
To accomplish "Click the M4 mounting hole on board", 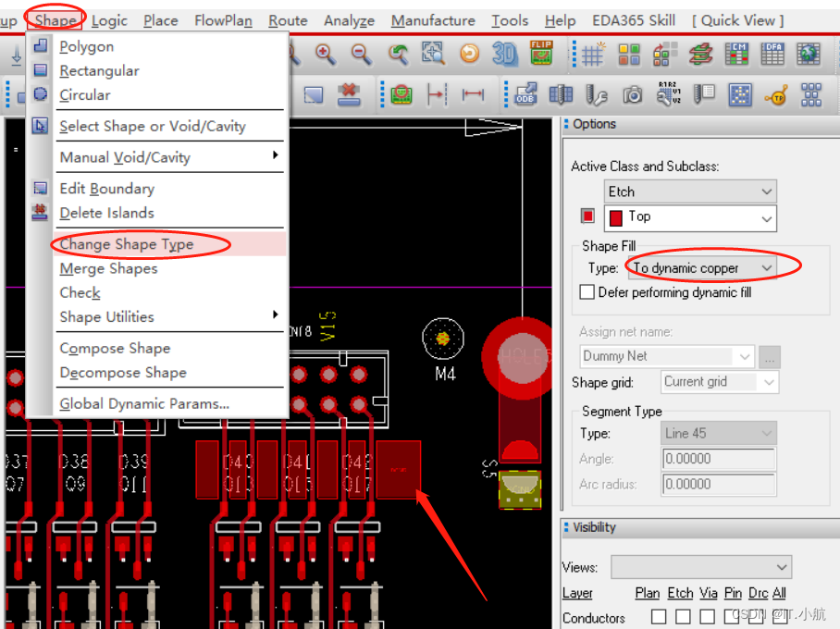I will [443, 339].
